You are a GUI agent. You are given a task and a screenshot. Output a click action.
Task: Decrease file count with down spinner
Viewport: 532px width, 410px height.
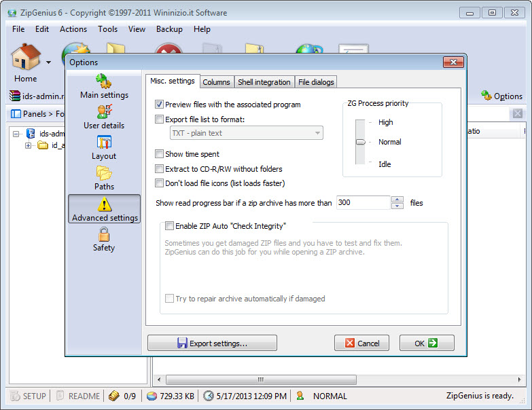coord(397,206)
